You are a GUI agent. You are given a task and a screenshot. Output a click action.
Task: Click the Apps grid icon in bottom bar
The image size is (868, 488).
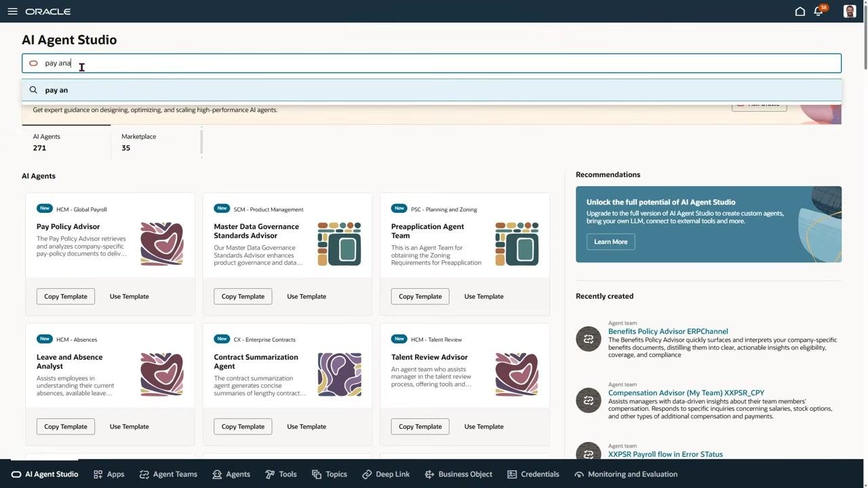tap(98, 474)
